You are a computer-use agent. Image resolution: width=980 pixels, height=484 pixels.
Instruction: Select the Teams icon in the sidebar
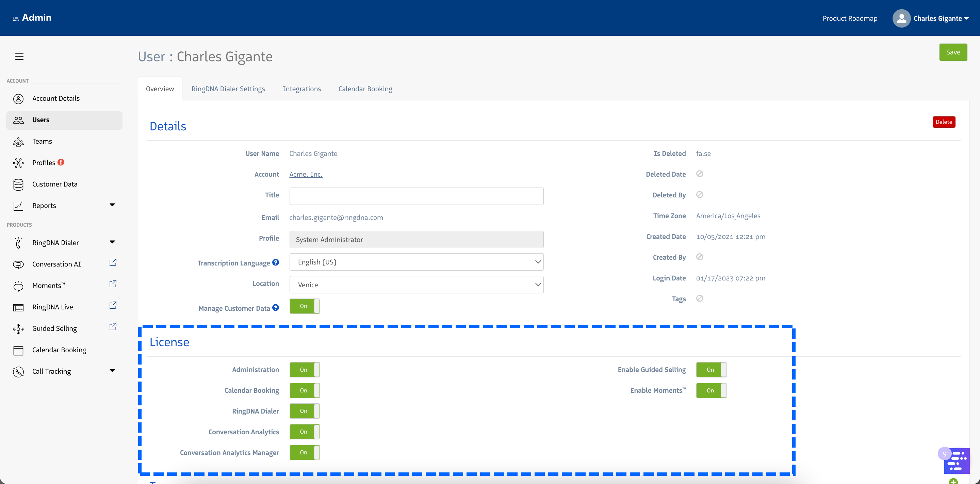coord(18,141)
